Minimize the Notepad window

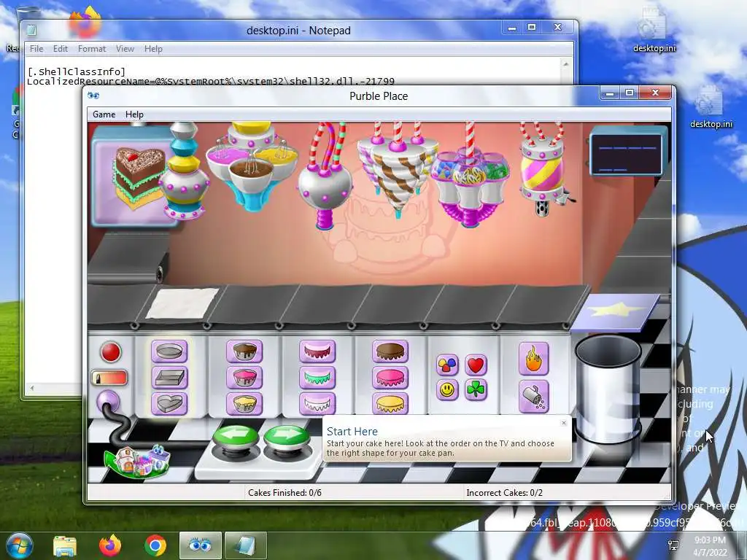512,28
